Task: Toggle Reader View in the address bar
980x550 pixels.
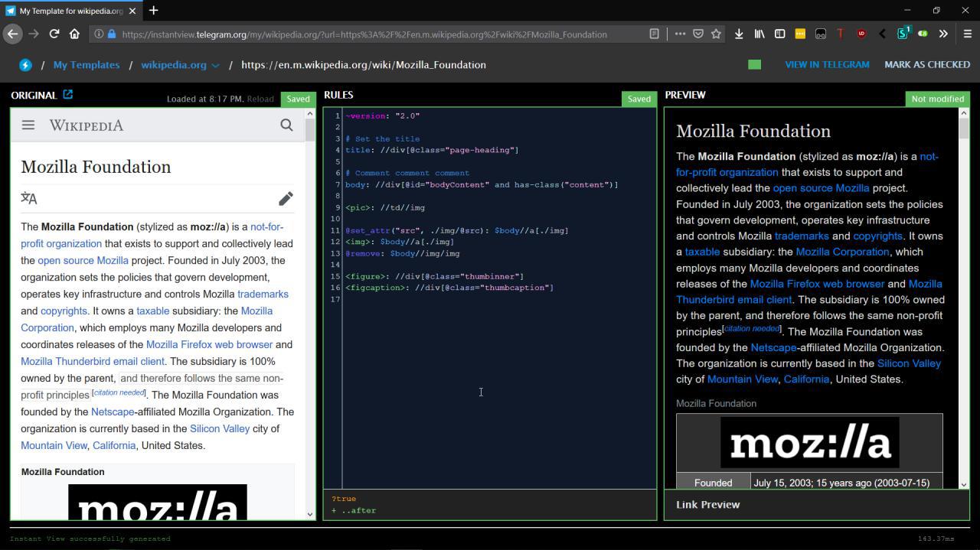Action: tap(655, 34)
